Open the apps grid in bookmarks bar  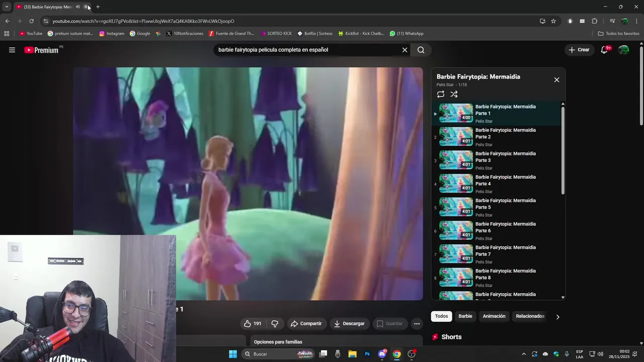coord(7,34)
